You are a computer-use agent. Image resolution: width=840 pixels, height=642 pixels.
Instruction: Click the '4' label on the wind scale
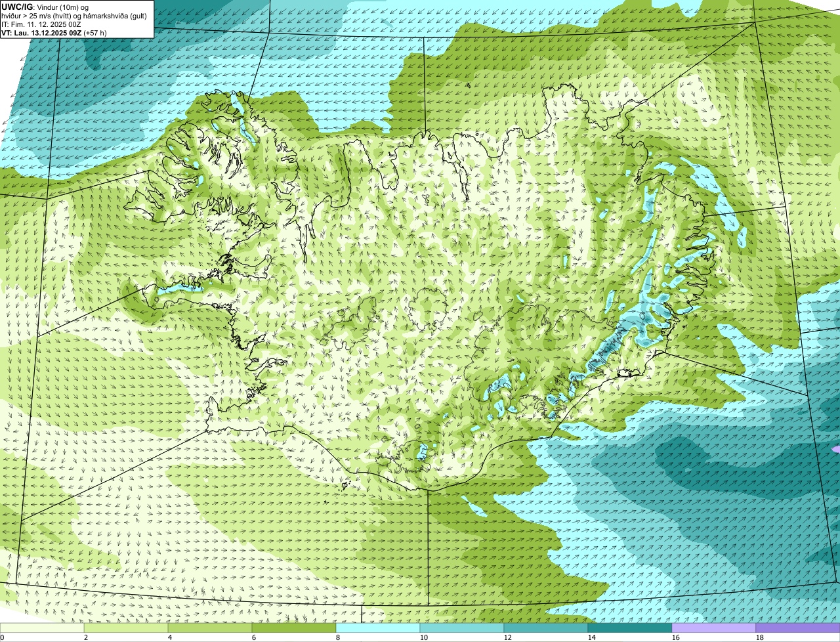pos(170,637)
